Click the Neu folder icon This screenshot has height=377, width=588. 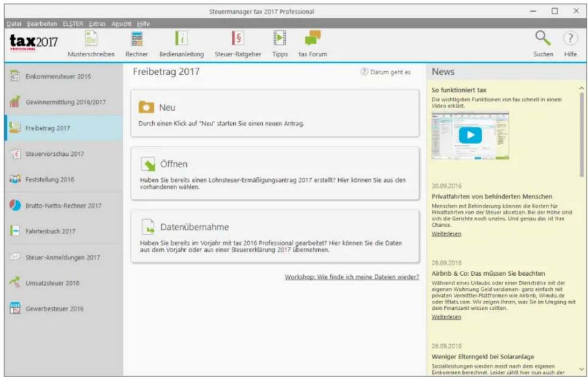pos(146,107)
